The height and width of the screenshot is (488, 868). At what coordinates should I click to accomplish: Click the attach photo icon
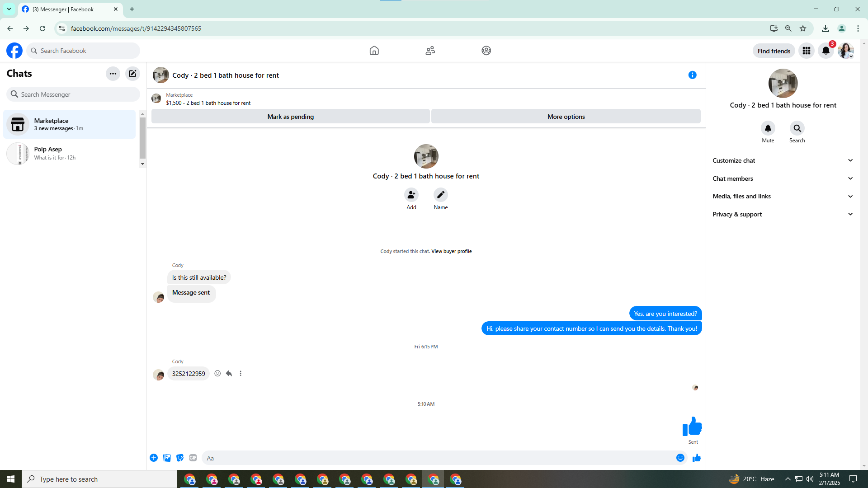(x=167, y=458)
